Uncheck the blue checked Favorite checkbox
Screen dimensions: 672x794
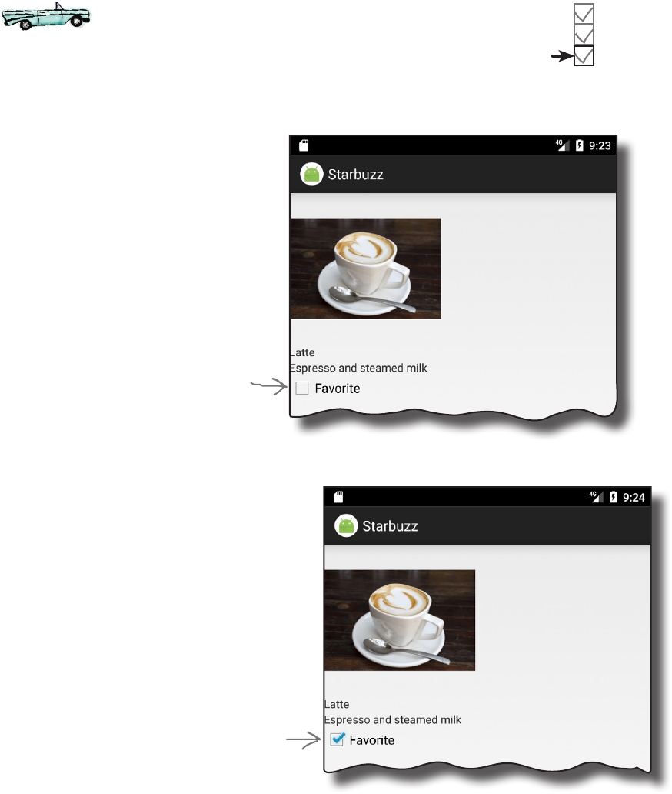pos(337,739)
